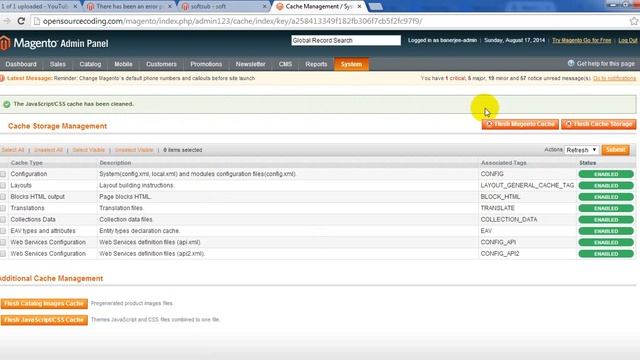This screenshot has height=360, width=640.
Task: Click Get help for this page link
Action: pyautogui.click(x=606, y=64)
